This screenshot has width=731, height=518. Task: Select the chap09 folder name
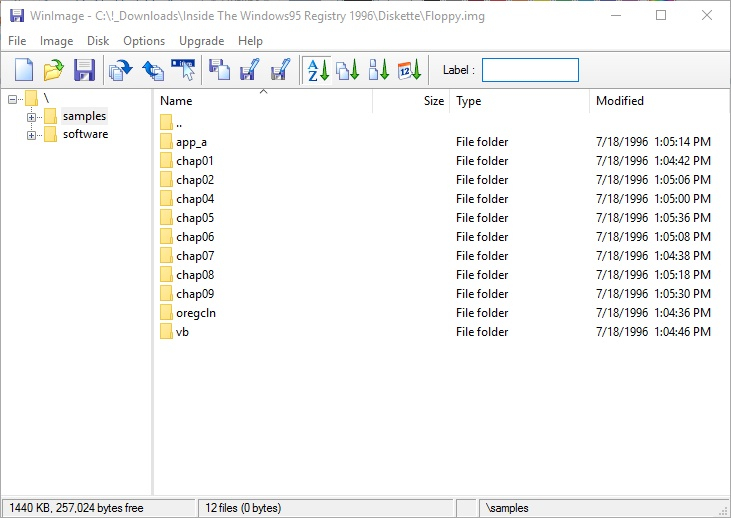point(195,294)
